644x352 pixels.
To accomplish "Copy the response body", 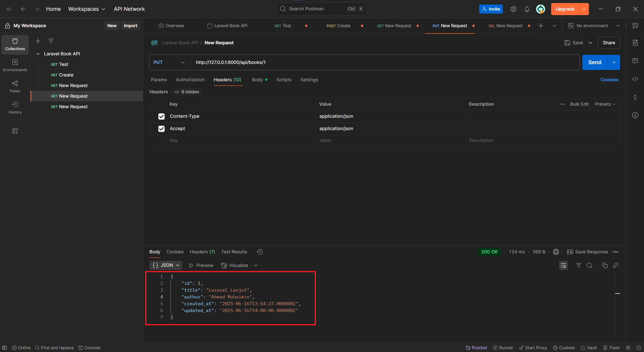I will click(x=605, y=265).
